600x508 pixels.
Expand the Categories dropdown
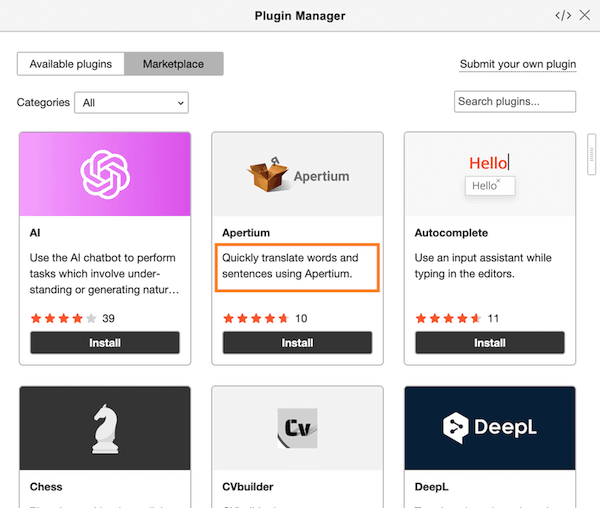pos(131,103)
